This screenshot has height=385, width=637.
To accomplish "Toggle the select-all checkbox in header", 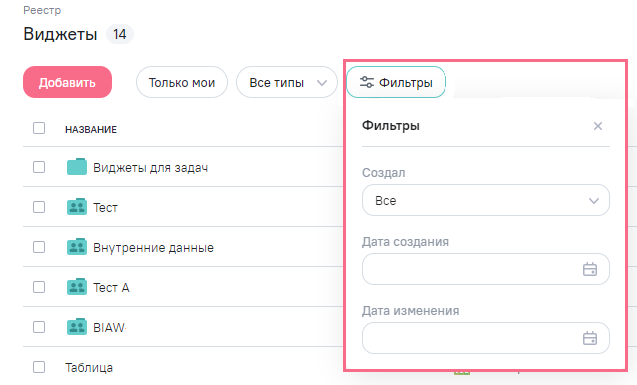I will coord(39,128).
